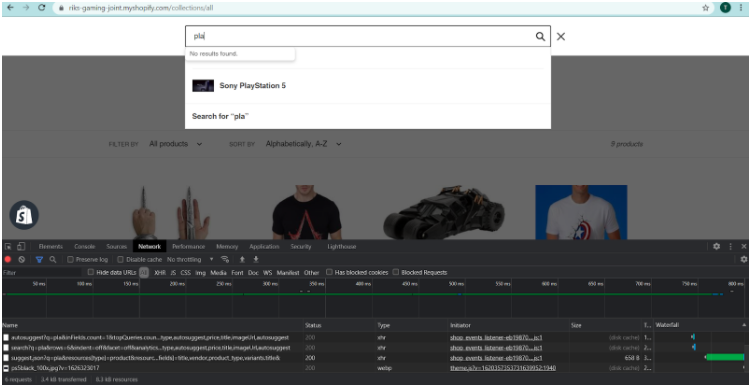Open the theme.js initiator link
The height and width of the screenshot is (386, 749).
tap(503, 368)
